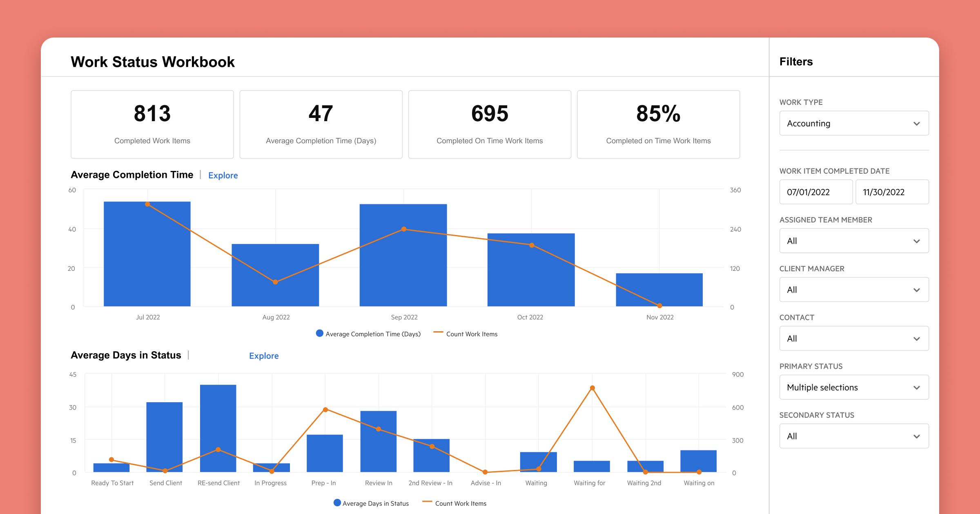The image size is (980, 514).
Task: Open the Client Manager dropdown
Action: click(854, 290)
